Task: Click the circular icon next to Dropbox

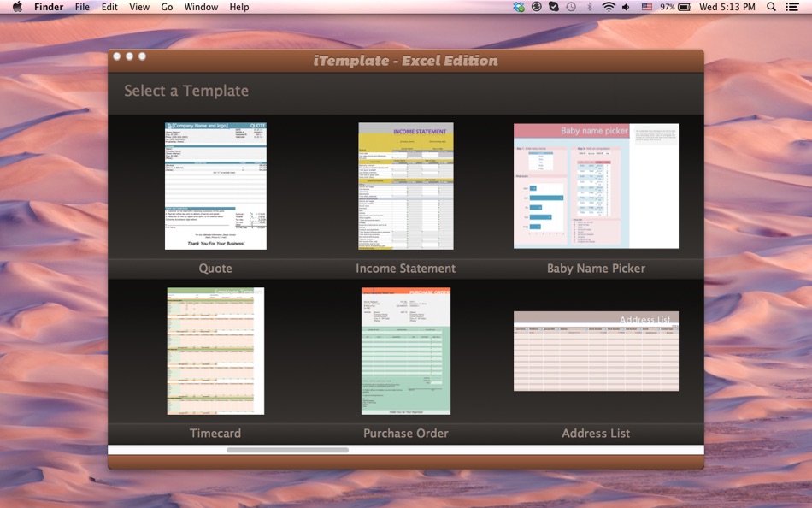Action: click(537, 7)
